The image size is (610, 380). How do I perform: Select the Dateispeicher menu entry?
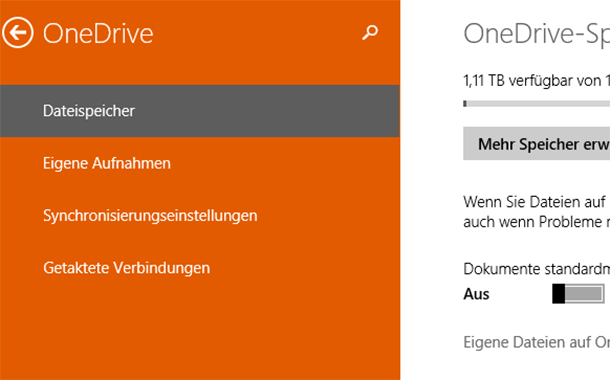200,111
